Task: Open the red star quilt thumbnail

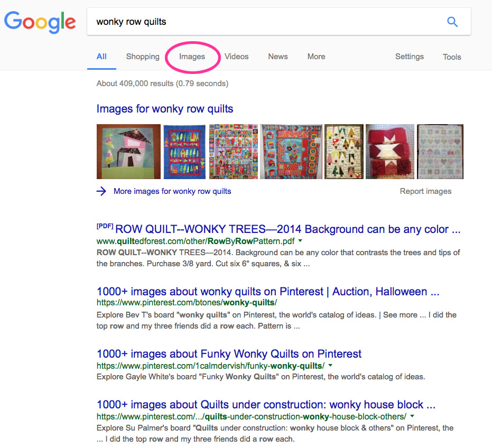Action: click(x=390, y=152)
